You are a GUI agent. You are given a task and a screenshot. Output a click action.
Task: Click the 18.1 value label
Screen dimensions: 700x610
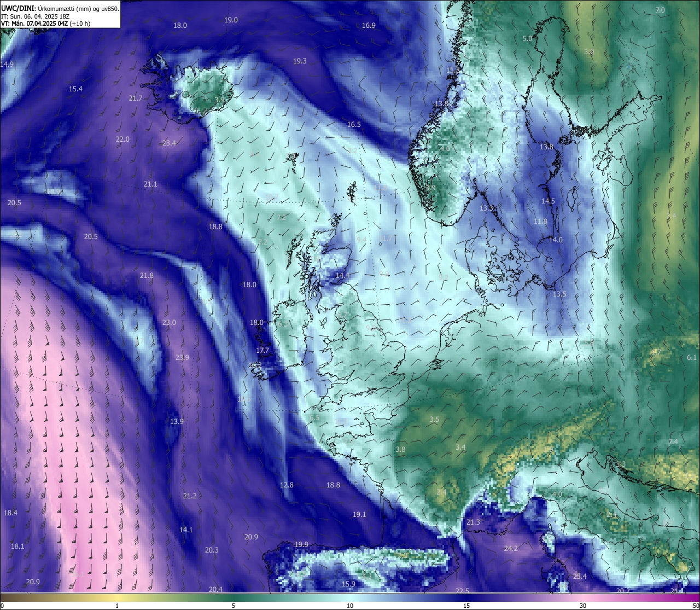(x=17, y=547)
